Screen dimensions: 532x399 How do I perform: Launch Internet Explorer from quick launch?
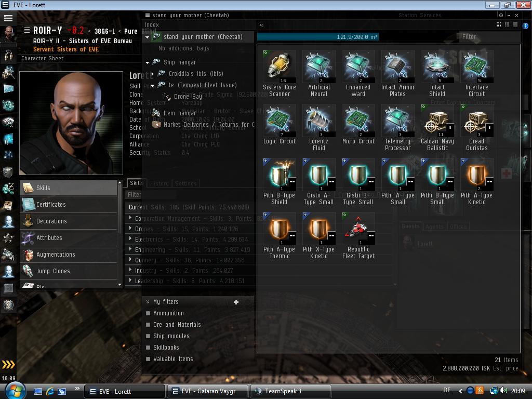click(x=50, y=391)
